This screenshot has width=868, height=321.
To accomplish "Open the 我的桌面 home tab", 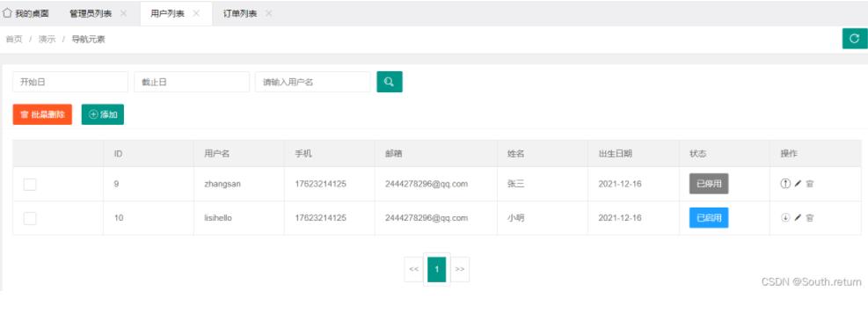I will (x=26, y=13).
